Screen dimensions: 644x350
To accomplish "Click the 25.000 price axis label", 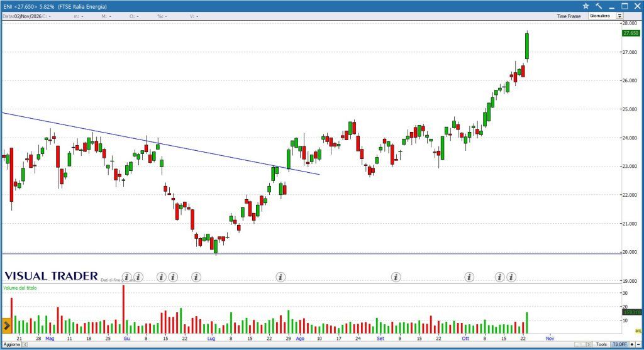I will [630, 109].
